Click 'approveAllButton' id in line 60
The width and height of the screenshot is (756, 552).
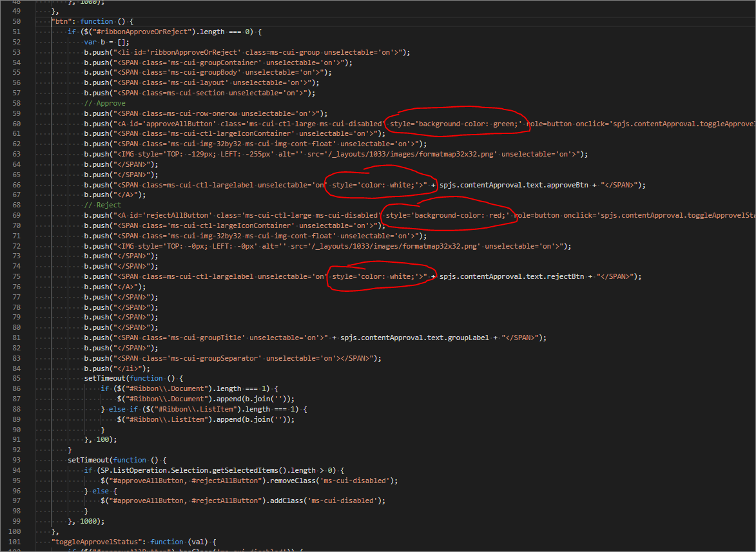click(170, 124)
